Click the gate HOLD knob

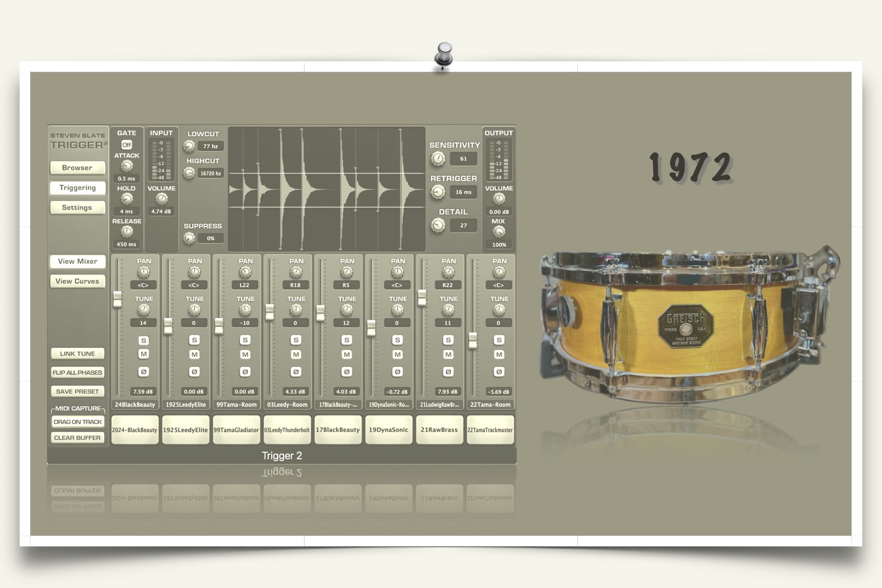[126, 199]
